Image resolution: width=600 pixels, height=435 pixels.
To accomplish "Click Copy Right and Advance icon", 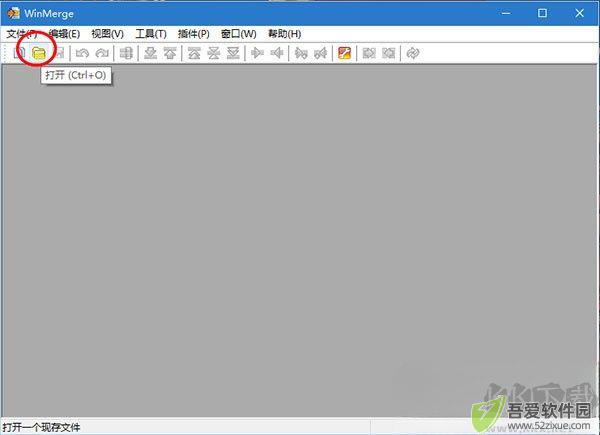I will click(301, 53).
